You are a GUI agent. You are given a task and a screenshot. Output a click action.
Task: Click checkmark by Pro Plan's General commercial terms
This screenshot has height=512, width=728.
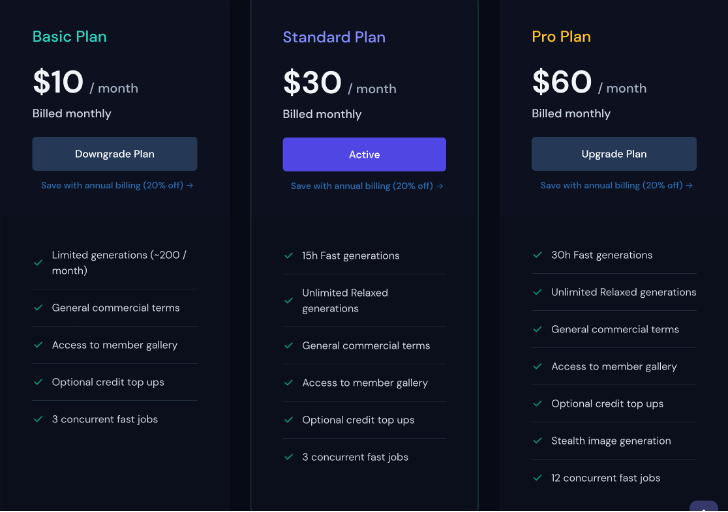538,329
